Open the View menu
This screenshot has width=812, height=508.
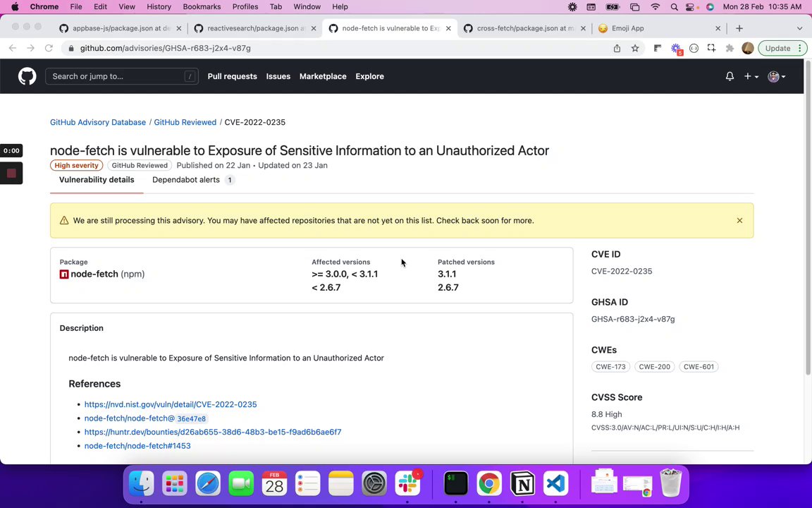(126, 7)
